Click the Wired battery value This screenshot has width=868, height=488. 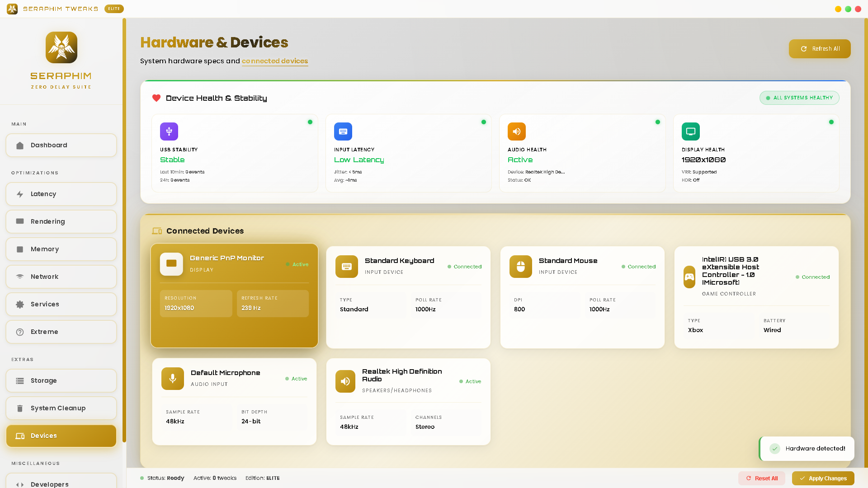pos(772,330)
